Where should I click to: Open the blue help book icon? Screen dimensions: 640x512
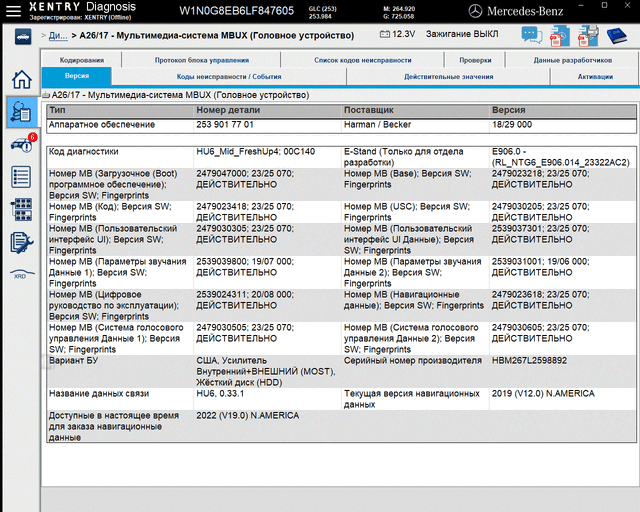617,35
